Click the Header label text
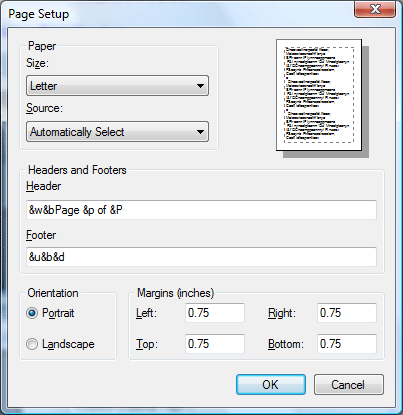Screen dimensions: 403x415 (44, 186)
